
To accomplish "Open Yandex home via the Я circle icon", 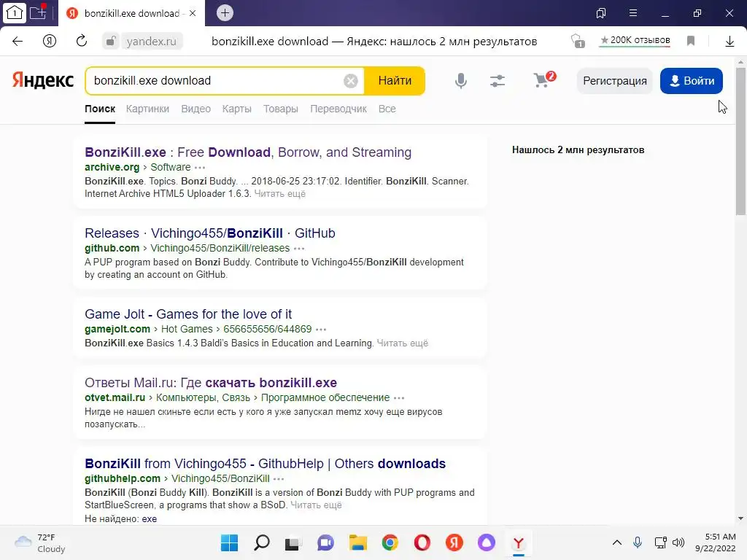I will [50, 42].
